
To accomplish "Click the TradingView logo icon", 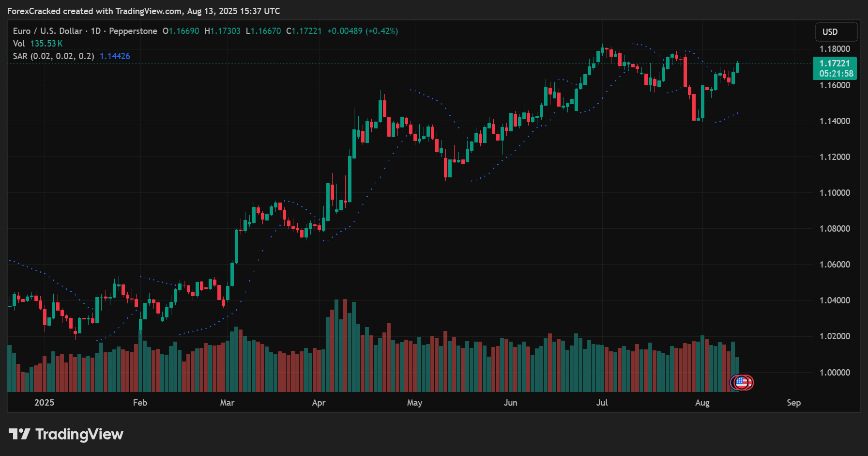I will 19,434.
